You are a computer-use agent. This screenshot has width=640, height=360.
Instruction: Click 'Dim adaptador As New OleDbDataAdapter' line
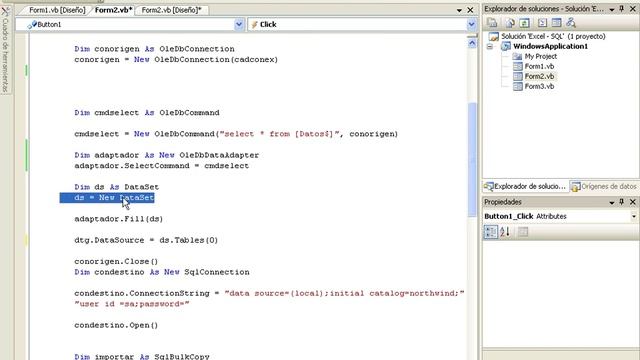point(167,155)
